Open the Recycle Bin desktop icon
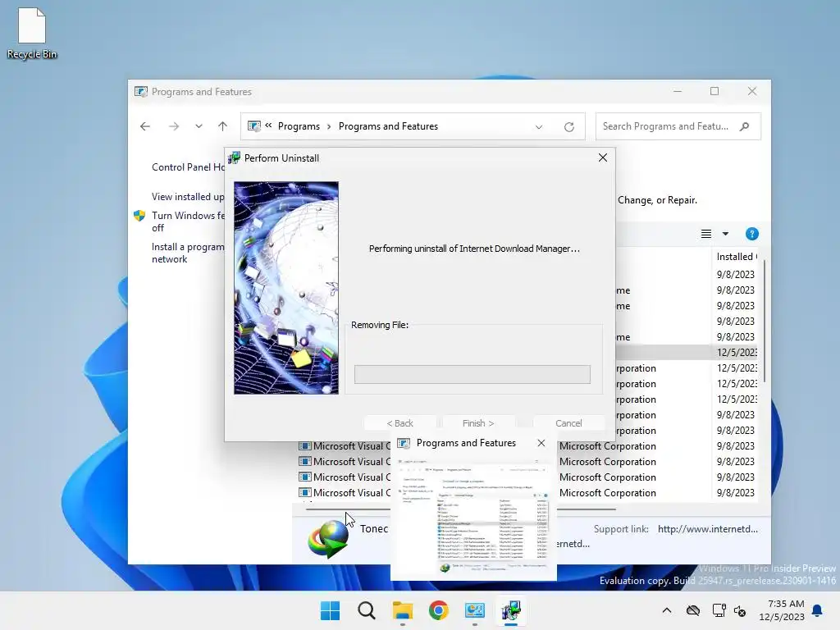The height and width of the screenshot is (630, 840). point(32,33)
